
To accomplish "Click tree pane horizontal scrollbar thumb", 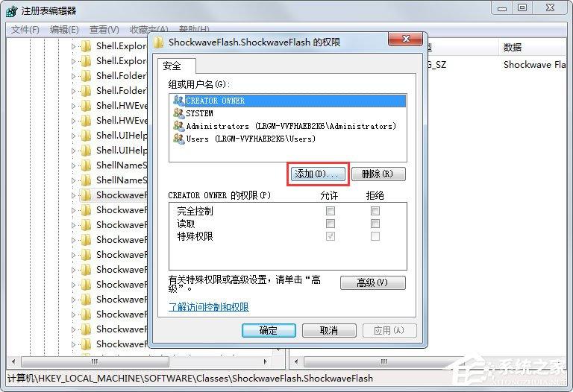I will click(x=95, y=361).
